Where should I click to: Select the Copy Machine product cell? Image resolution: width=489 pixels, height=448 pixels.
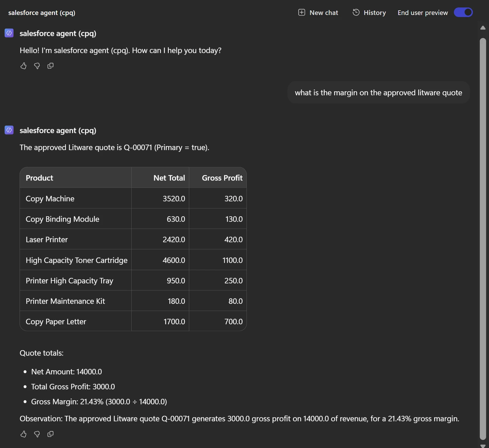(76, 198)
